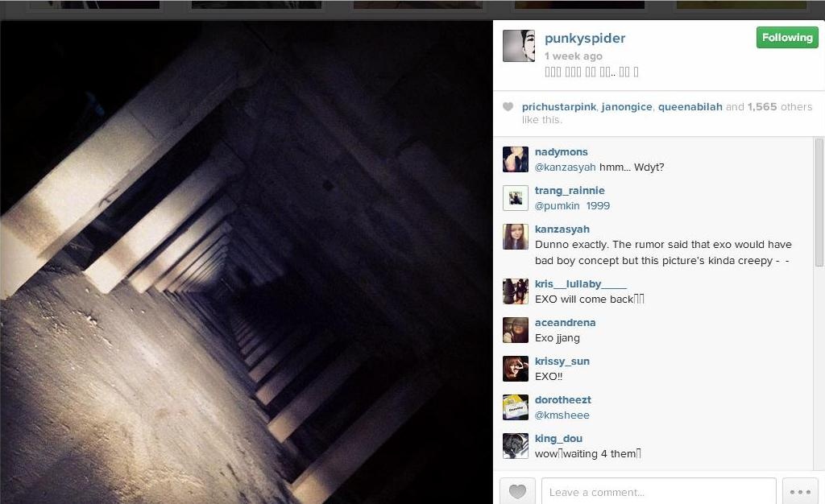Open the aceandrena username link
This screenshot has width=825, height=504.
[x=565, y=323]
